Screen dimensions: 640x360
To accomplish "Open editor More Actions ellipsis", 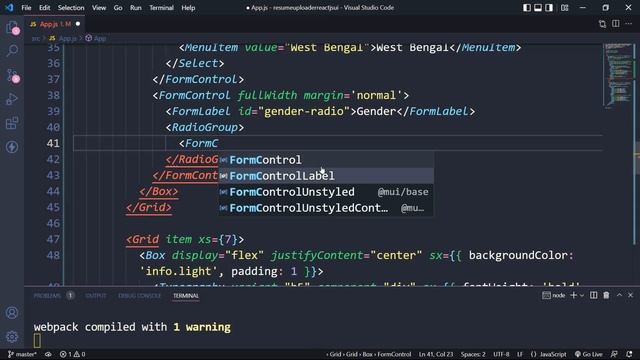I will click(629, 24).
